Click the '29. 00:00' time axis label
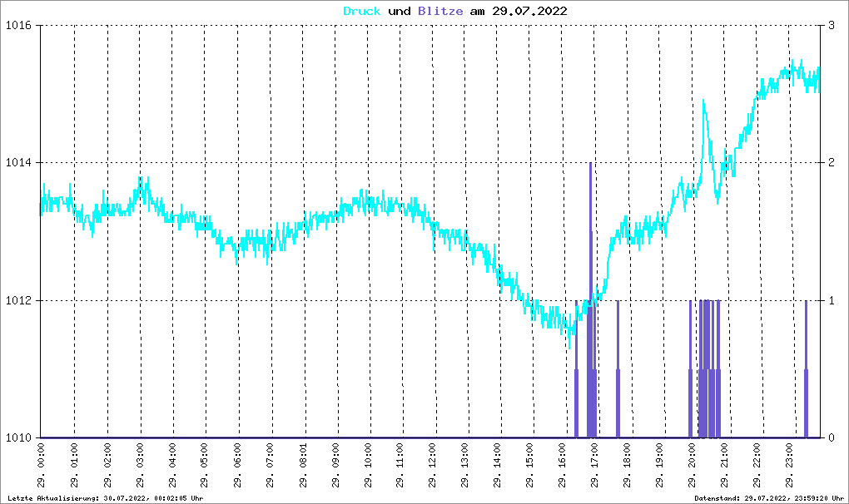Image resolution: width=849 pixels, height=504 pixels. (x=42, y=466)
